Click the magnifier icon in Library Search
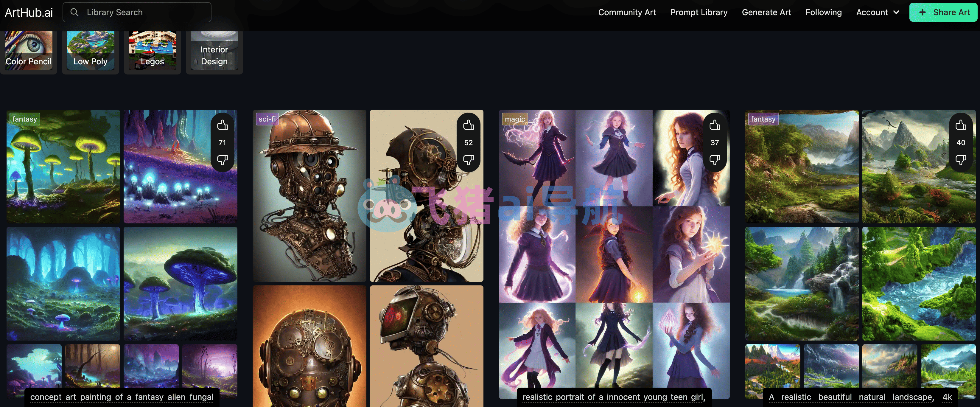Image resolution: width=980 pixels, height=407 pixels. (74, 12)
